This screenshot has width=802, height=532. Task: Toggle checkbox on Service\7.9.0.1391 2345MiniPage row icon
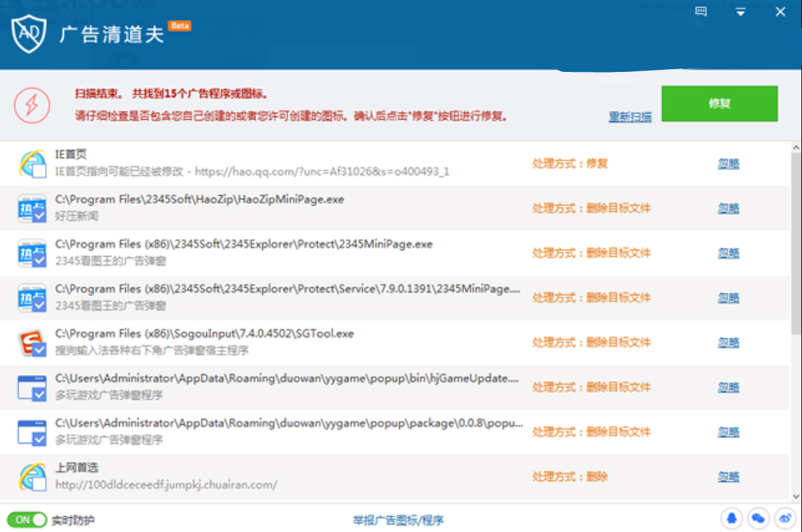[x=38, y=305]
